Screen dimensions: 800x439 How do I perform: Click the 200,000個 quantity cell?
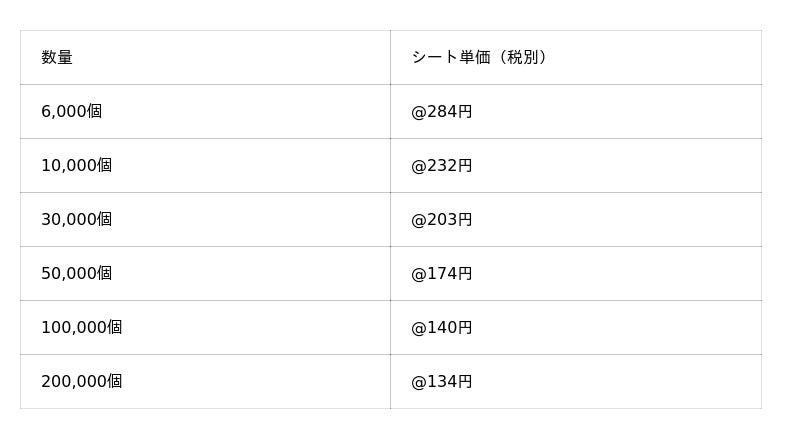point(82,382)
